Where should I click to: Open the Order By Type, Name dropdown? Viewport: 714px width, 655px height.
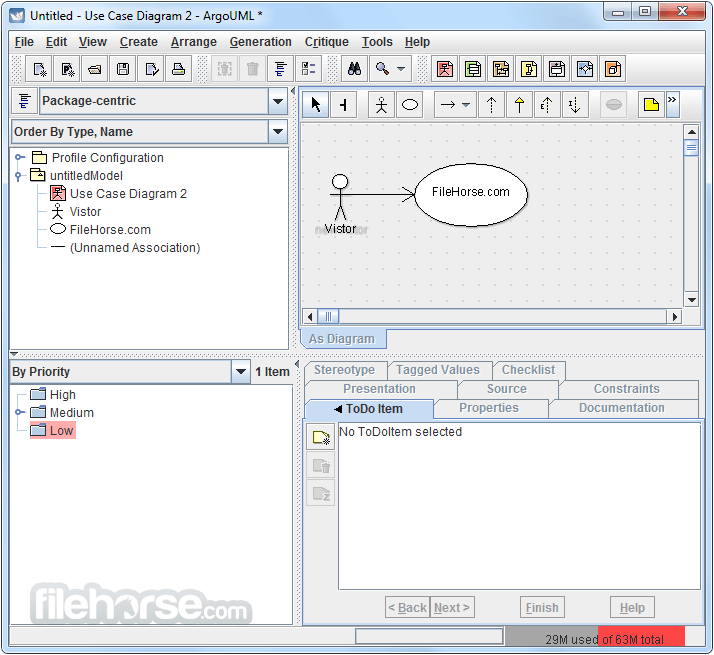(x=278, y=132)
